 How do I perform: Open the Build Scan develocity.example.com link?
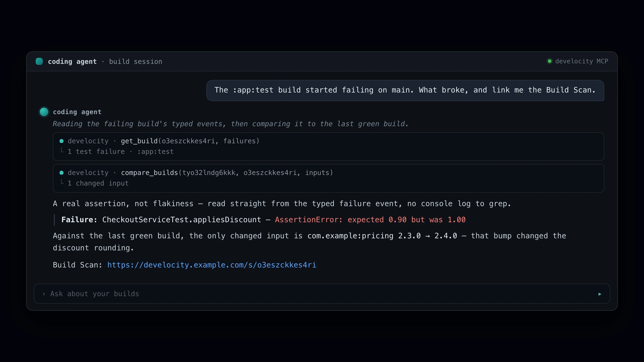pyautogui.click(x=212, y=265)
